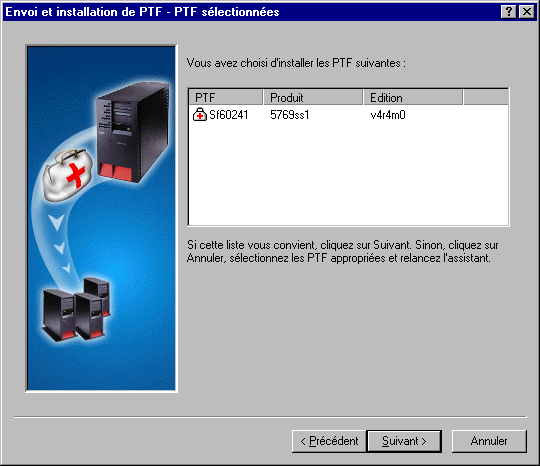Click the group of three servers graphic
Screen dimensions: 540x466
76,309
